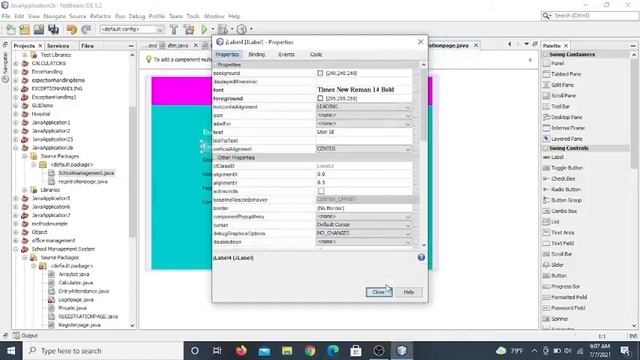Open the debugGraphicsOptions NO_CHANGES dropdown

click(407, 233)
